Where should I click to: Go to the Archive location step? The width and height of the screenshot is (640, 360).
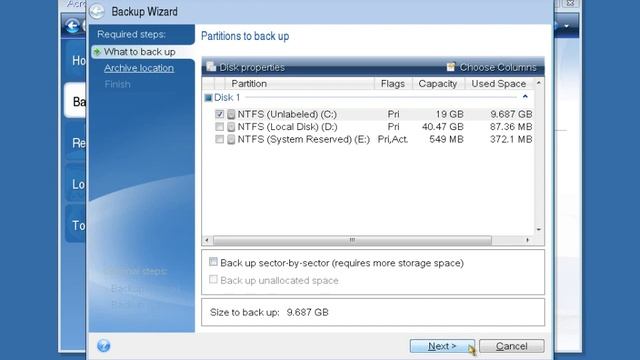[139, 68]
